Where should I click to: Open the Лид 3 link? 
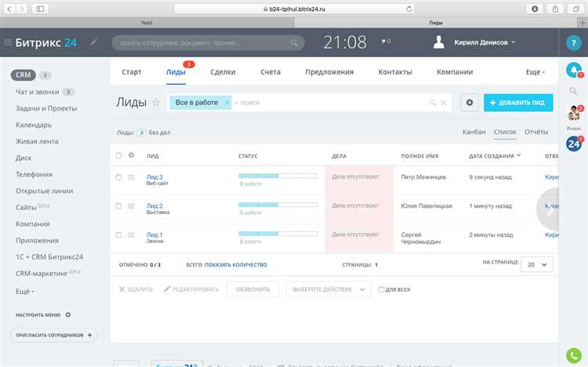(x=154, y=176)
